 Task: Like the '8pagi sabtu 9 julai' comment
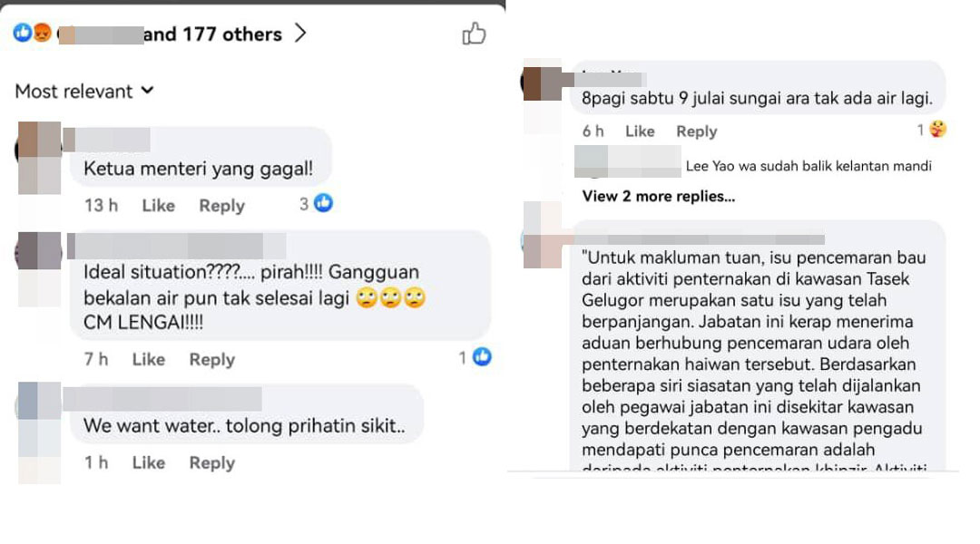click(x=640, y=131)
